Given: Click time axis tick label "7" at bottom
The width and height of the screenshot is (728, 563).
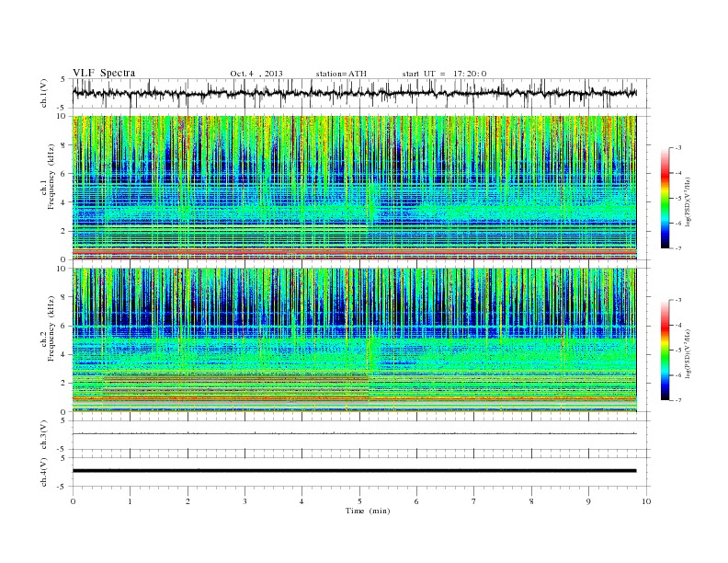Looking at the screenshot, I should point(474,501).
